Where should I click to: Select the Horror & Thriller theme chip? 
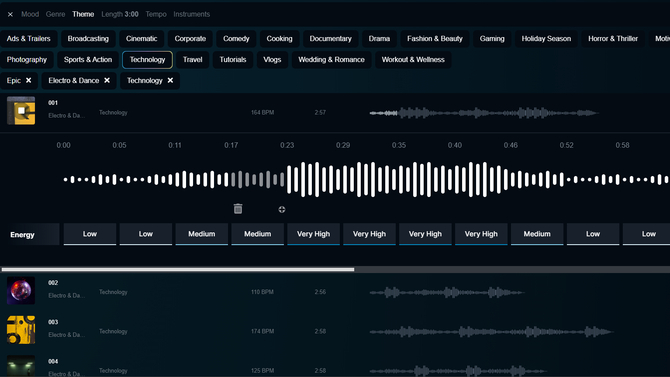tap(613, 38)
